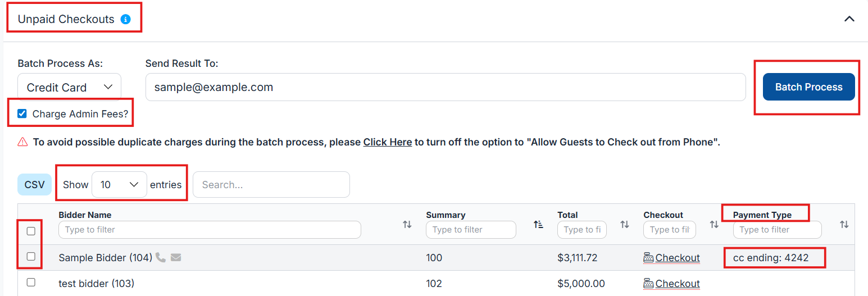The image size is (868, 296).
Task: Uncheck the Charge Admin Fees checkbox
Action: pyautogui.click(x=22, y=114)
